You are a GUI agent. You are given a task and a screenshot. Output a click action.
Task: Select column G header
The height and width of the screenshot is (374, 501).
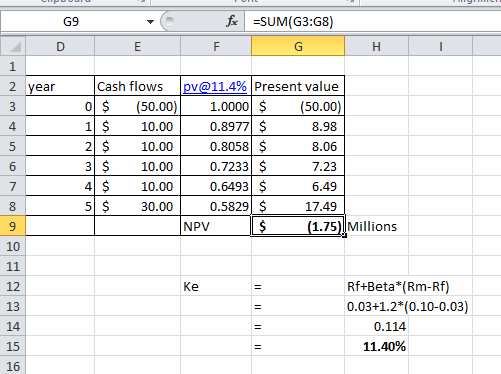[x=298, y=46]
